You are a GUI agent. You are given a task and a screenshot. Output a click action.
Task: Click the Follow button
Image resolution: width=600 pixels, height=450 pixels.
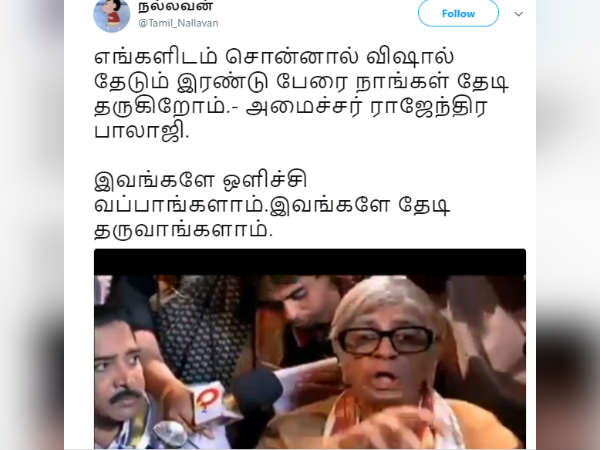458,13
